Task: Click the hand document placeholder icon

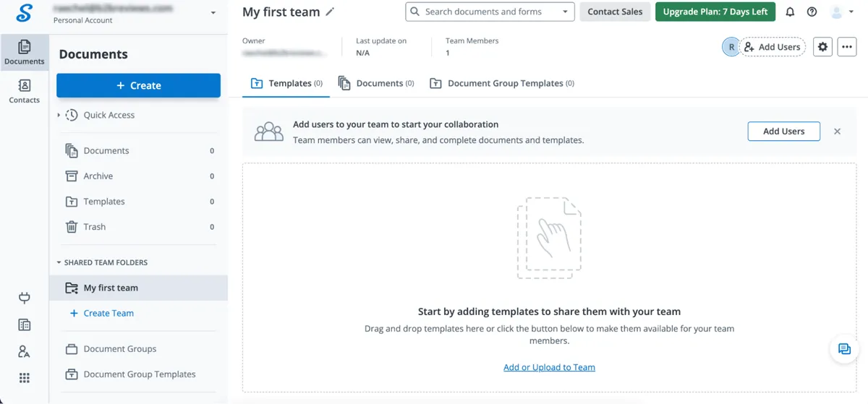Action: [x=549, y=238]
